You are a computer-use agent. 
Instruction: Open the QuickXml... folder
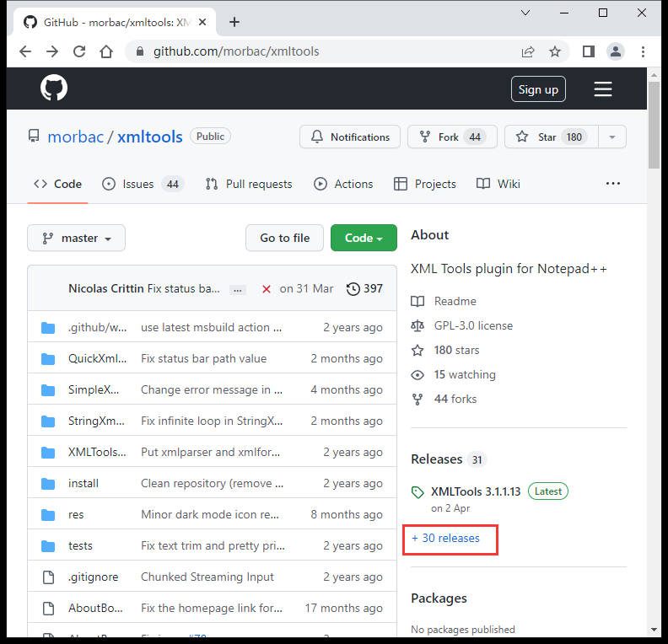tap(98, 358)
